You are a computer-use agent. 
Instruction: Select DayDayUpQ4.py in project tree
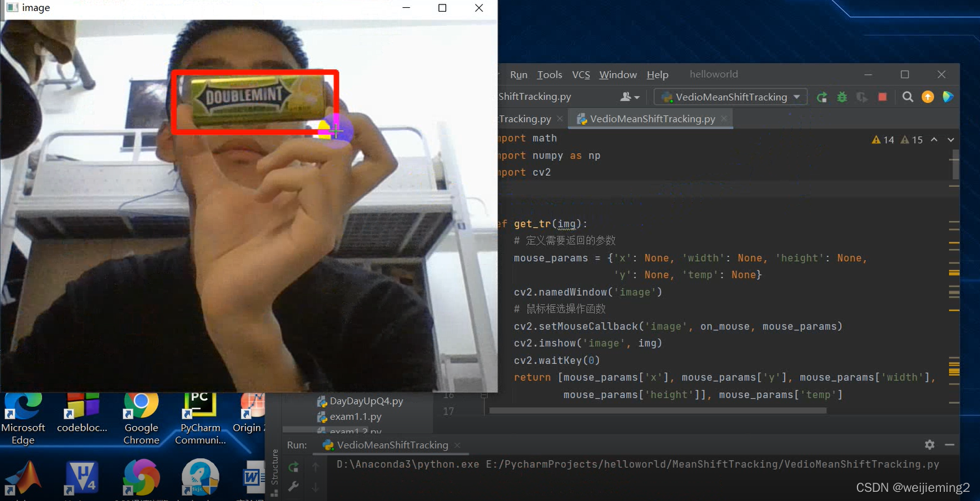click(359, 401)
